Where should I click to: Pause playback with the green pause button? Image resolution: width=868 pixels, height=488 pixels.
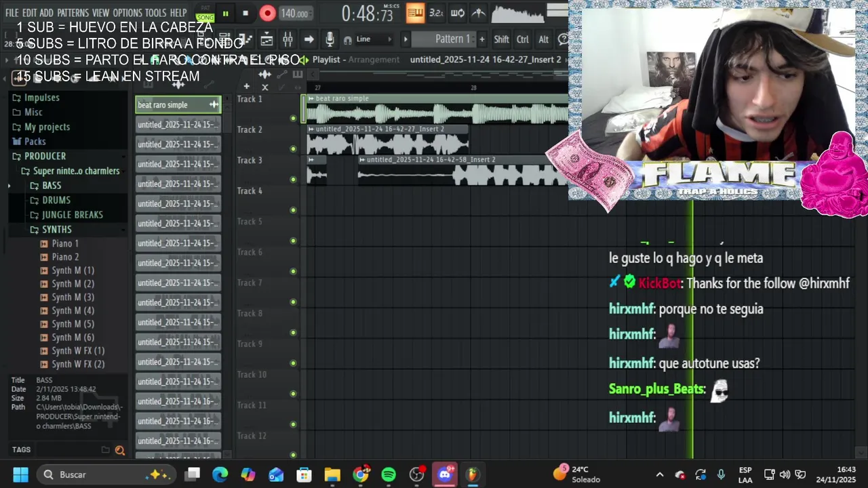[225, 13]
